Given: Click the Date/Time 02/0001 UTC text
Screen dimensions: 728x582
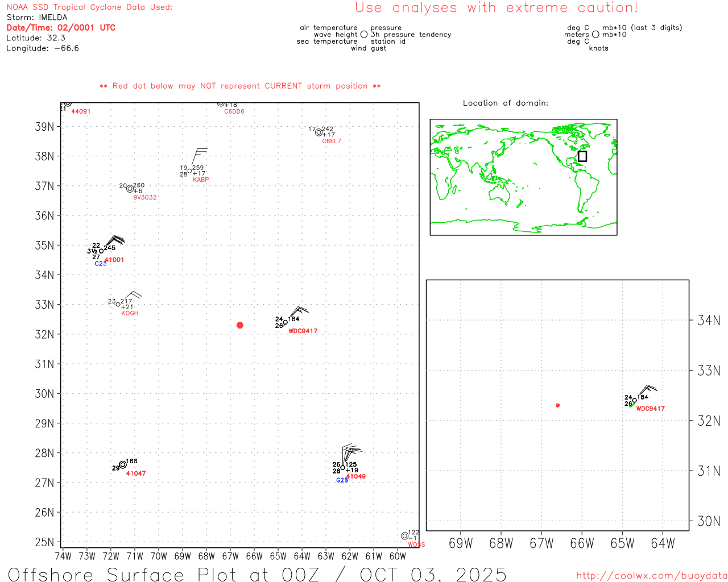Looking at the screenshot, I should click(61, 27).
